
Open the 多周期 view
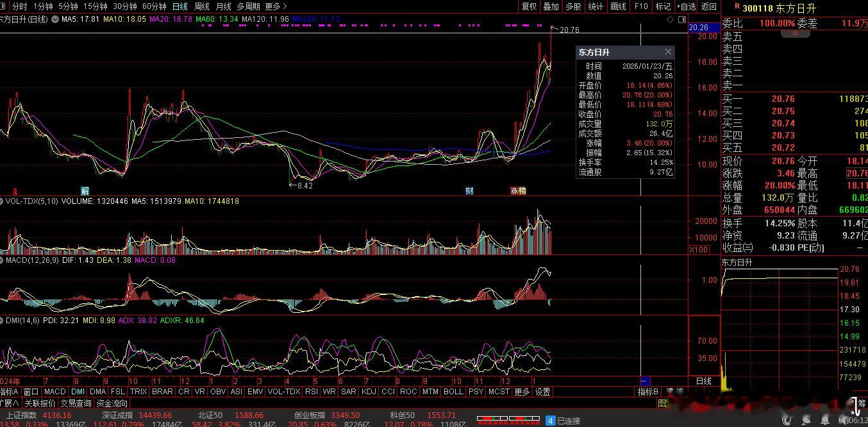click(248, 6)
